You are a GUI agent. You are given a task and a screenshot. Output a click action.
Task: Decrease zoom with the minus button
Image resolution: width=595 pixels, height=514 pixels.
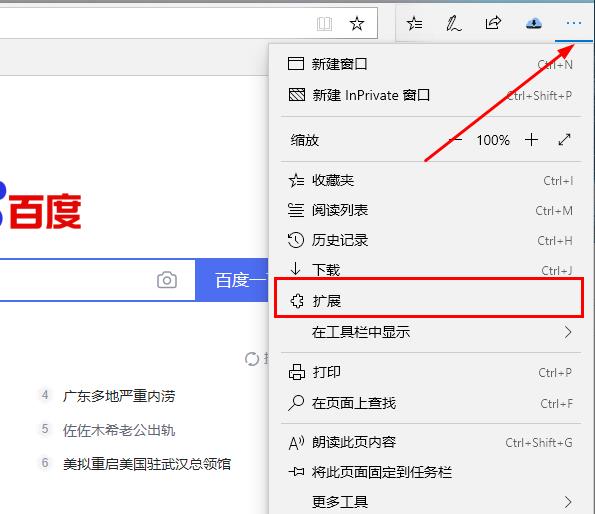coord(456,140)
